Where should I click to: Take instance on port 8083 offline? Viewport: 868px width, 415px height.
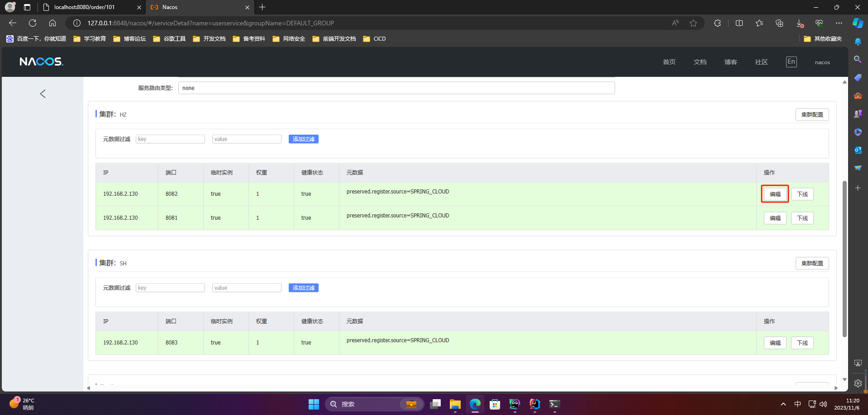pos(802,343)
